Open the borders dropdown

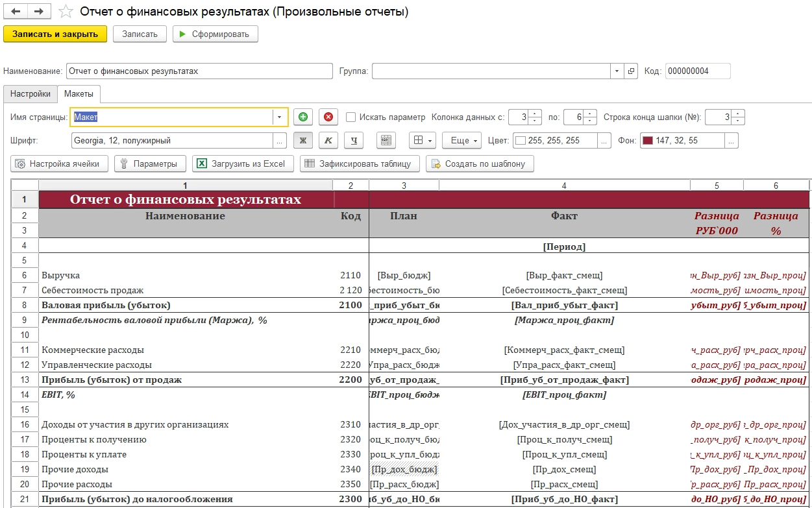[x=423, y=140]
